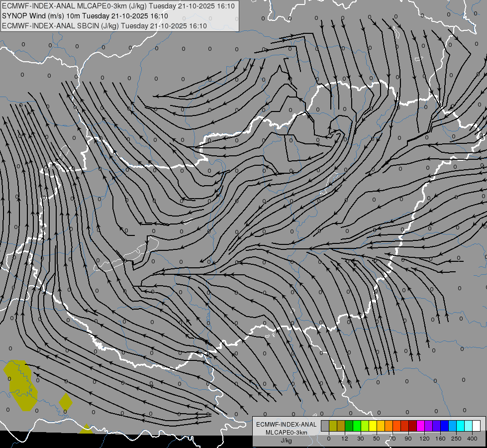Click the 120 value under the color bar
This screenshot has width=487, height=448.
425,439
